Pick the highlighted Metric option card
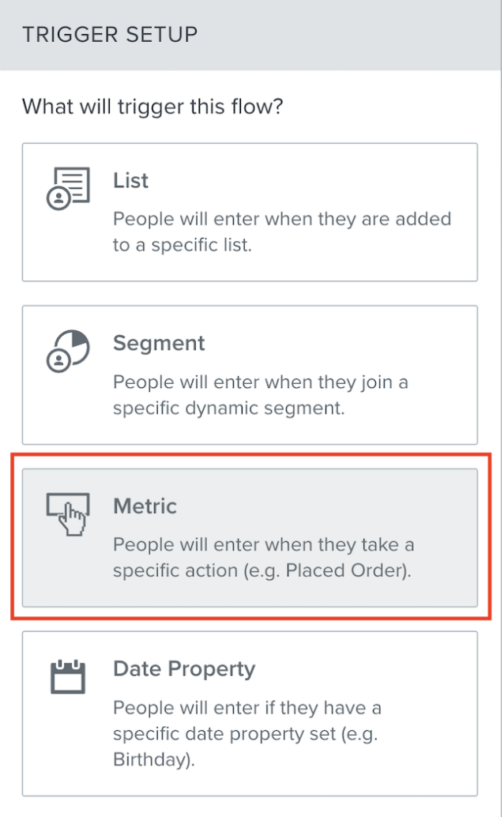The width and height of the screenshot is (504, 817). coord(250,537)
